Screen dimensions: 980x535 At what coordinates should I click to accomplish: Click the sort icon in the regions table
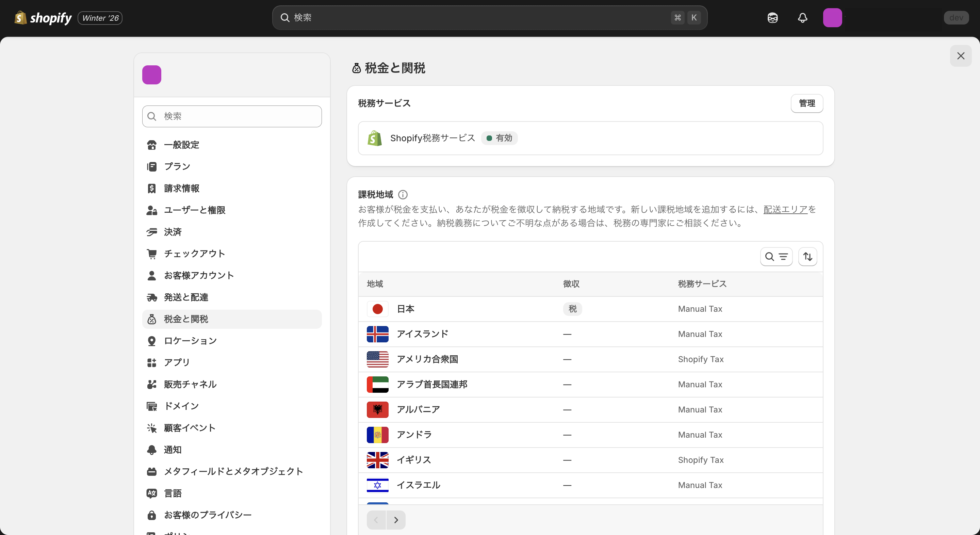coord(807,257)
